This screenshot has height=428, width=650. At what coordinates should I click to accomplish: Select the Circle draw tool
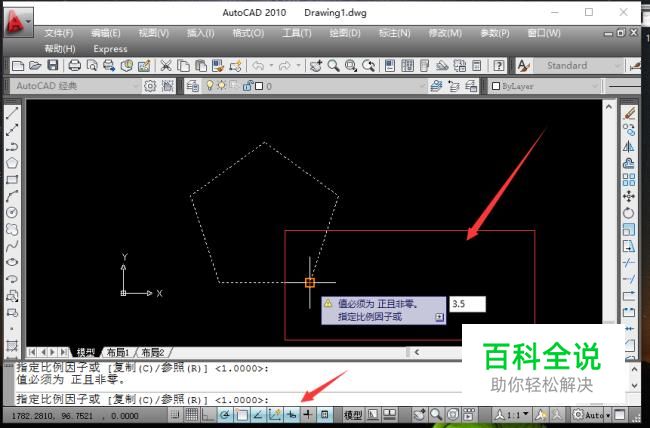point(12,213)
